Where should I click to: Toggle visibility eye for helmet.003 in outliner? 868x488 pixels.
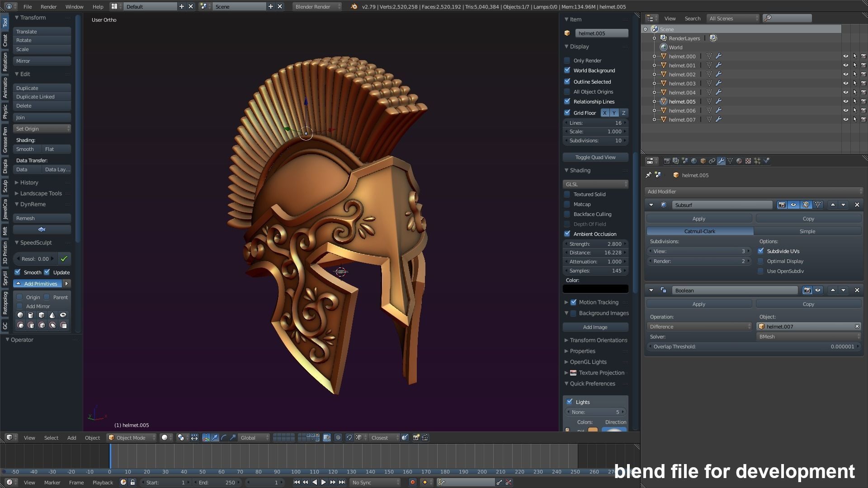point(845,83)
